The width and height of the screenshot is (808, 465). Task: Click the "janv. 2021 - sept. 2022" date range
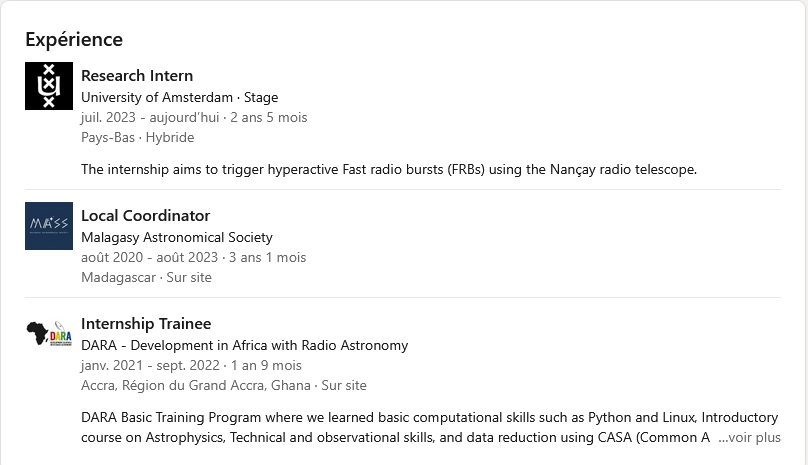click(x=152, y=365)
